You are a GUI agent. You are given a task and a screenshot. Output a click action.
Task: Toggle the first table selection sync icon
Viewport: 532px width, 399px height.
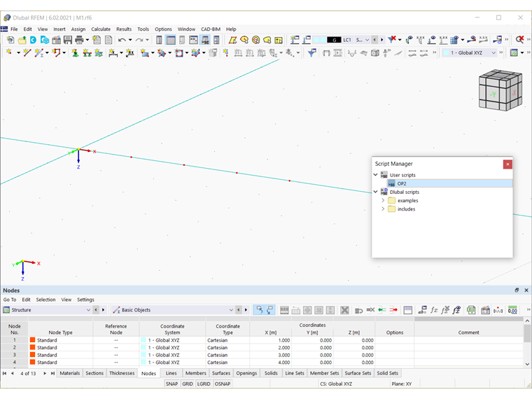tap(259, 310)
